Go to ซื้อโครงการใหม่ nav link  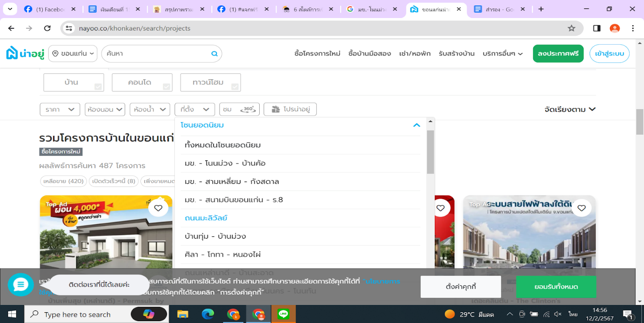(317, 54)
